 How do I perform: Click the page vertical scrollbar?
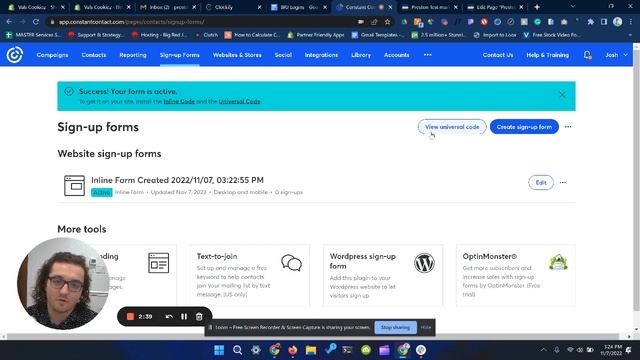pos(636,180)
